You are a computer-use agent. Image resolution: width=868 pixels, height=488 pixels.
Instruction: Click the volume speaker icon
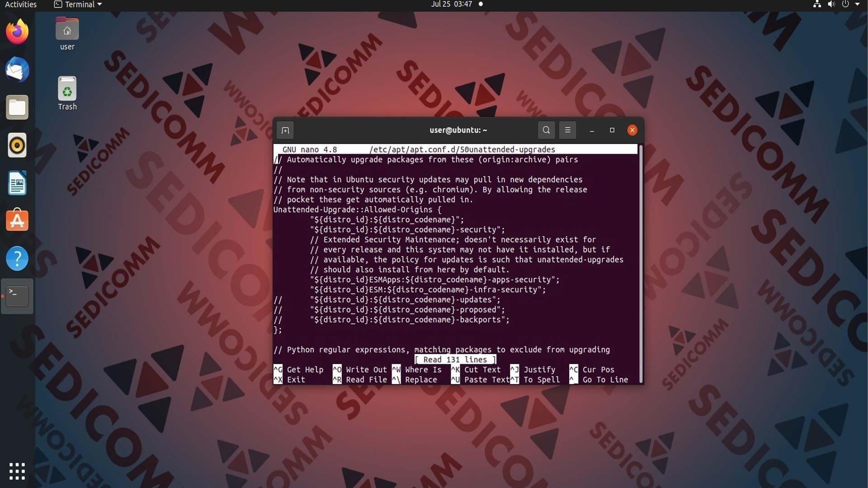point(831,4)
